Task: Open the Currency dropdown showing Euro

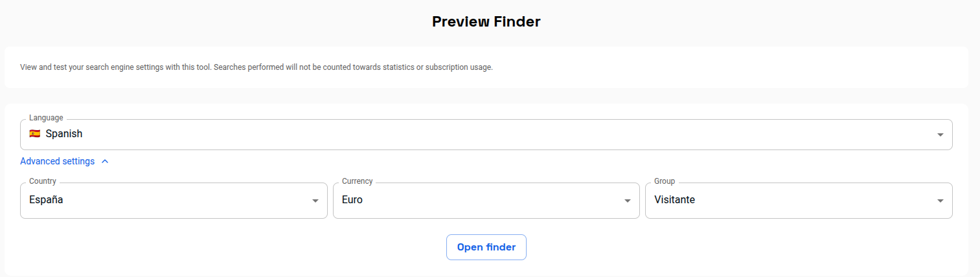Action: pyautogui.click(x=486, y=201)
